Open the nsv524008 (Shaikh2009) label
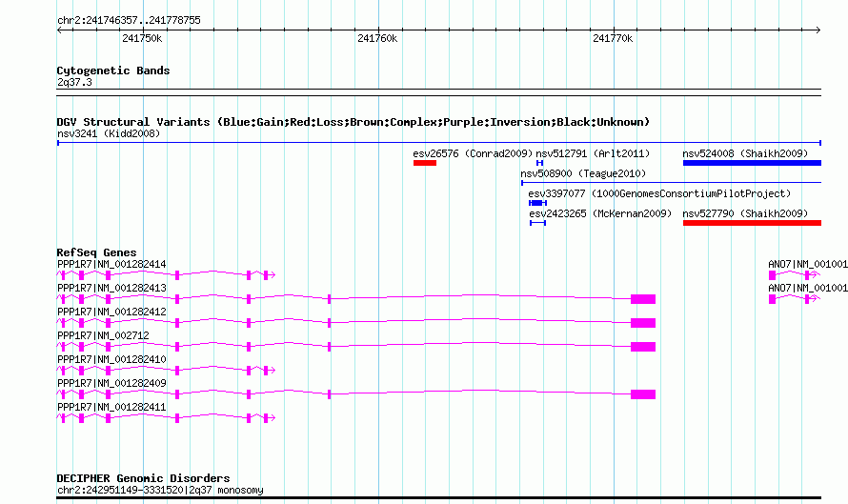This screenshot has width=848, height=504. pyautogui.click(x=745, y=153)
